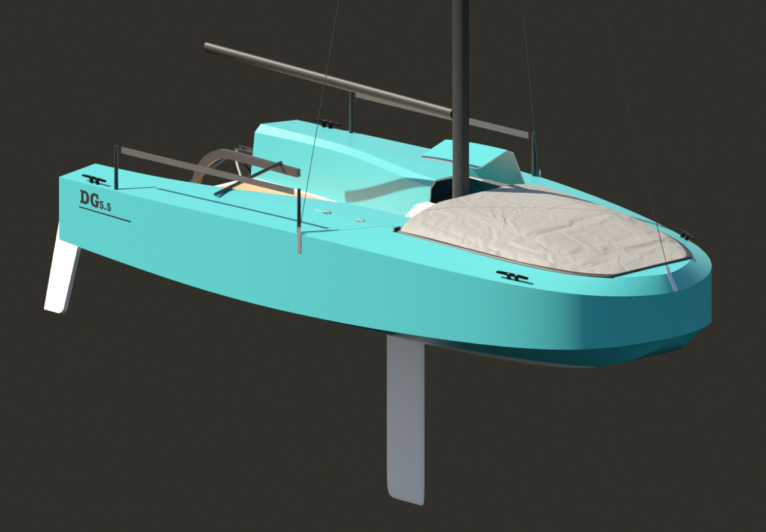
Task: Select the vertical dark mast
Action: click(460, 90)
